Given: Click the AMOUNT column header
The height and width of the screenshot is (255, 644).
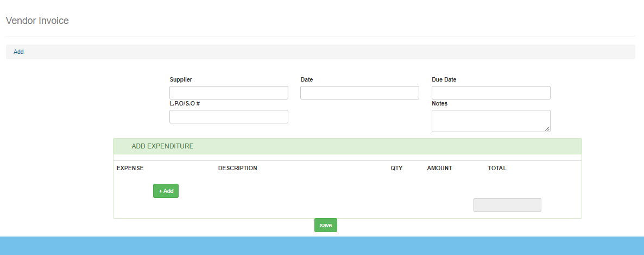Looking at the screenshot, I should [439, 169].
